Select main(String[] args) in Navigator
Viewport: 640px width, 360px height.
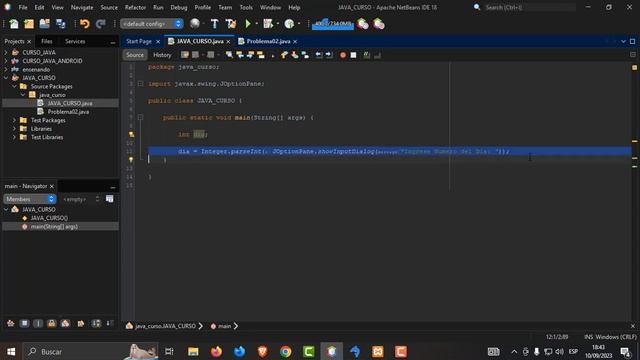54,227
